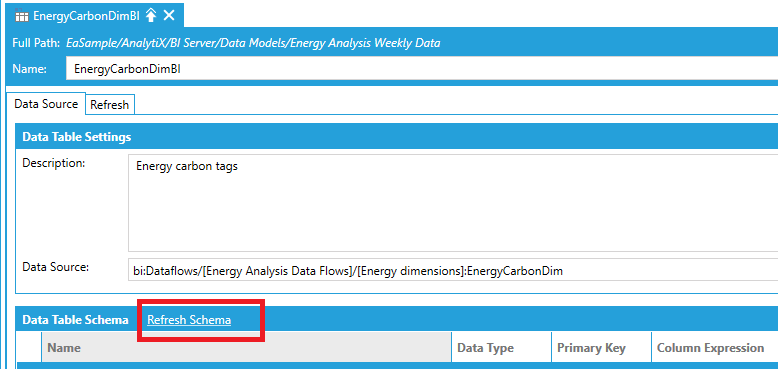Click the "Description:" label
Viewport: 778px width, 369px height.
click(x=54, y=163)
